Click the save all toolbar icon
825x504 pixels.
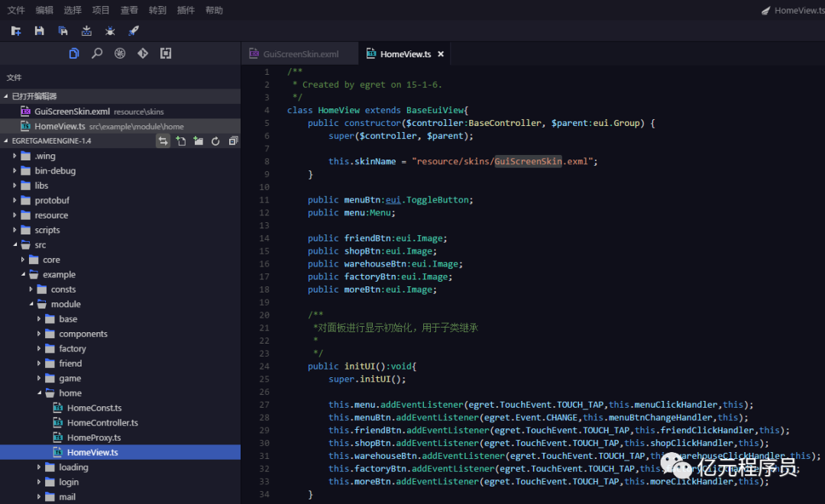(x=63, y=31)
